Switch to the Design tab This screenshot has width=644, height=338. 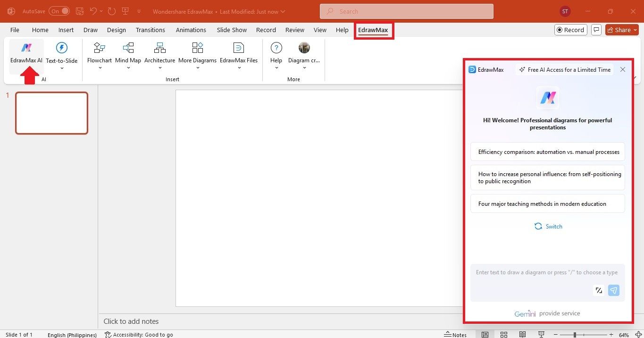click(x=116, y=30)
